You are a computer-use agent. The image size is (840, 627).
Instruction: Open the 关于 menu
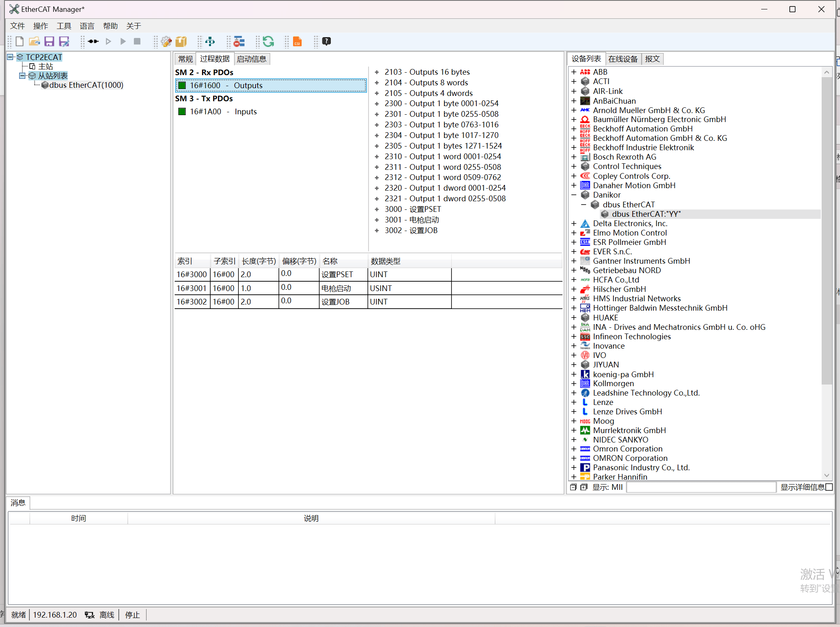pyautogui.click(x=134, y=26)
